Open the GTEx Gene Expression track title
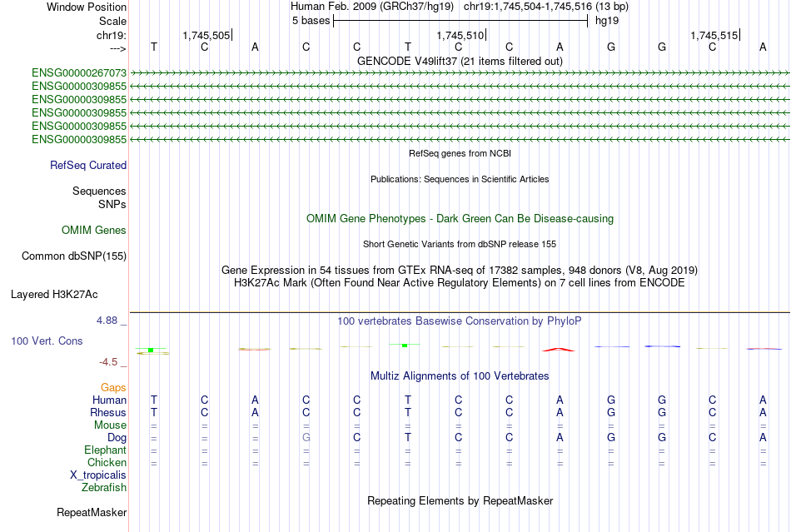This screenshot has width=791, height=532. [x=460, y=270]
